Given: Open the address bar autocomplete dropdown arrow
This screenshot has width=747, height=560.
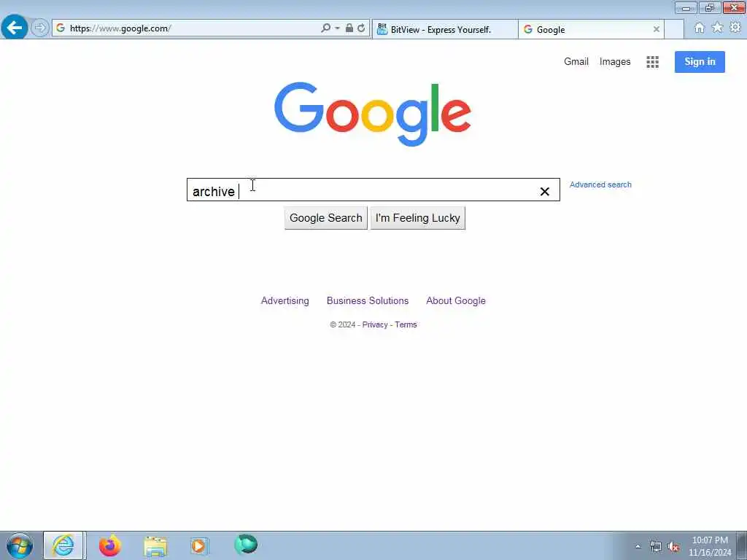Looking at the screenshot, I should click(337, 28).
